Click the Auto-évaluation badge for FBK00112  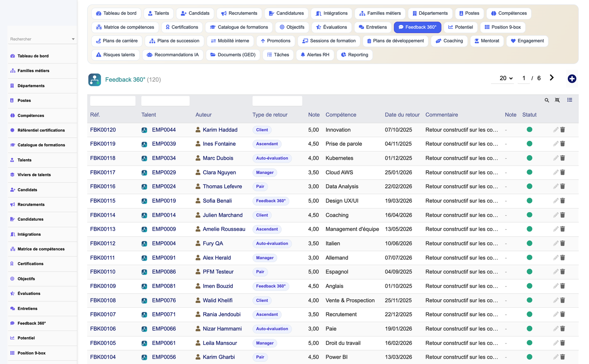[x=272, y=243]
